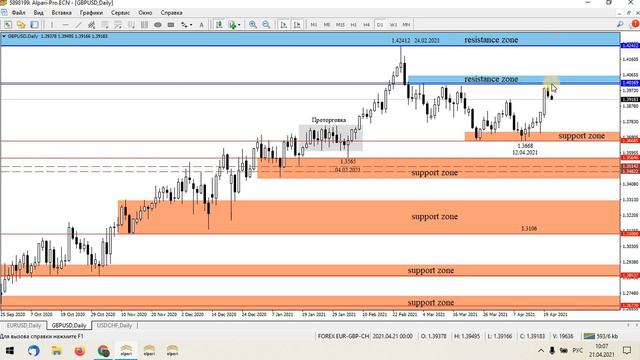Open Chrome from the taskbar

(x=103, y=351)
